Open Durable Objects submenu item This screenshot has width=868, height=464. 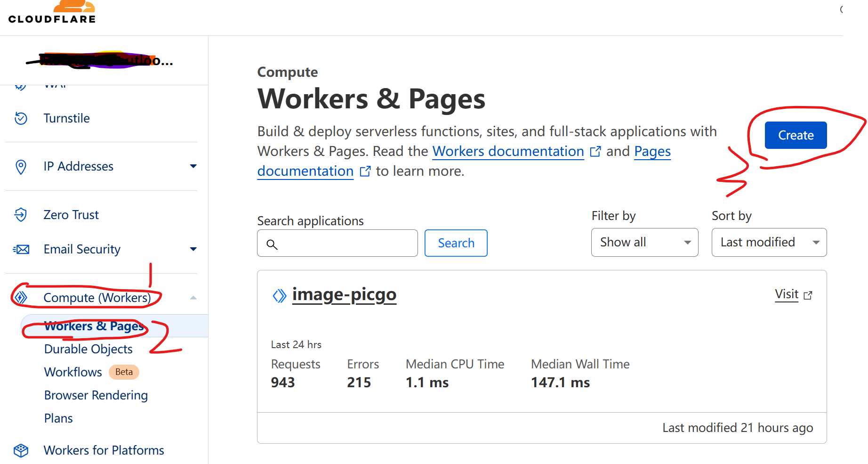[x=88, y=349]
